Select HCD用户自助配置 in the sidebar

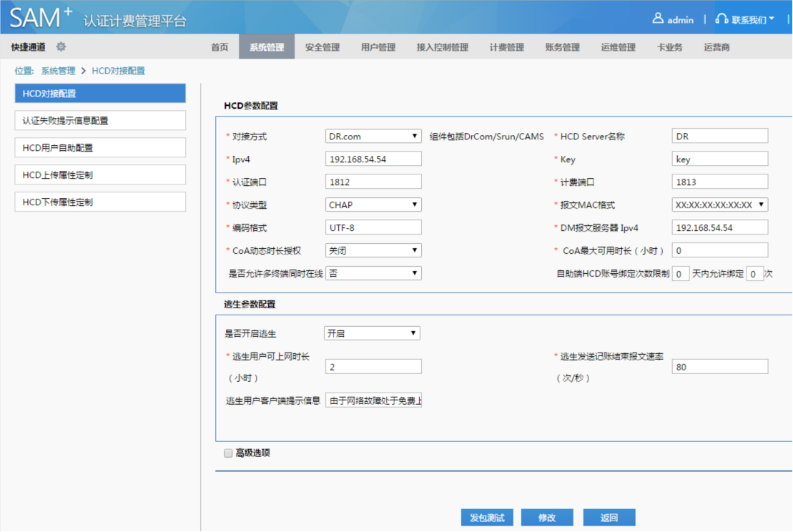click(x=100, y=148)
